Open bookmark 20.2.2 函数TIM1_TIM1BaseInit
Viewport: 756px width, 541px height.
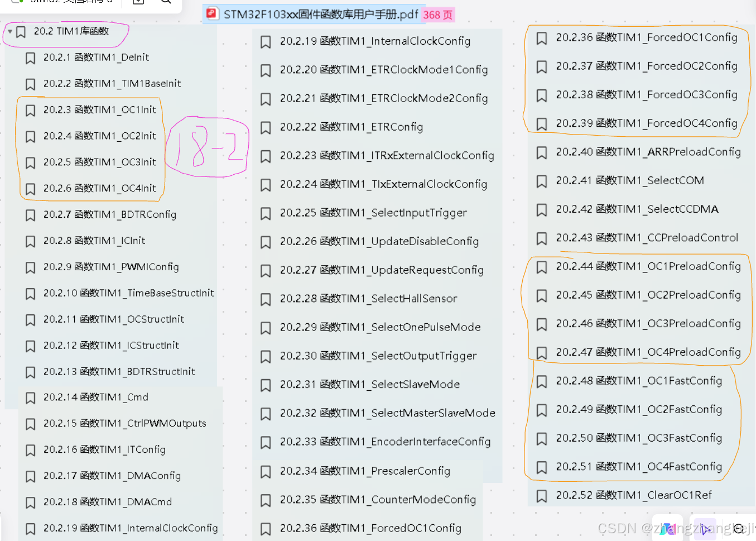[112, 84]
